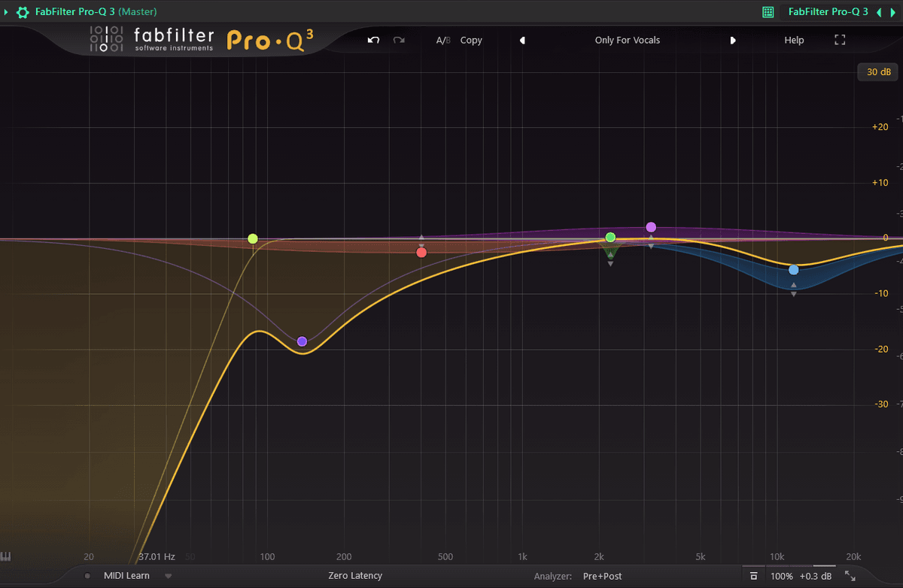Open the Help menu
Viewport: 903px width, 588px height.
(794, 41)
